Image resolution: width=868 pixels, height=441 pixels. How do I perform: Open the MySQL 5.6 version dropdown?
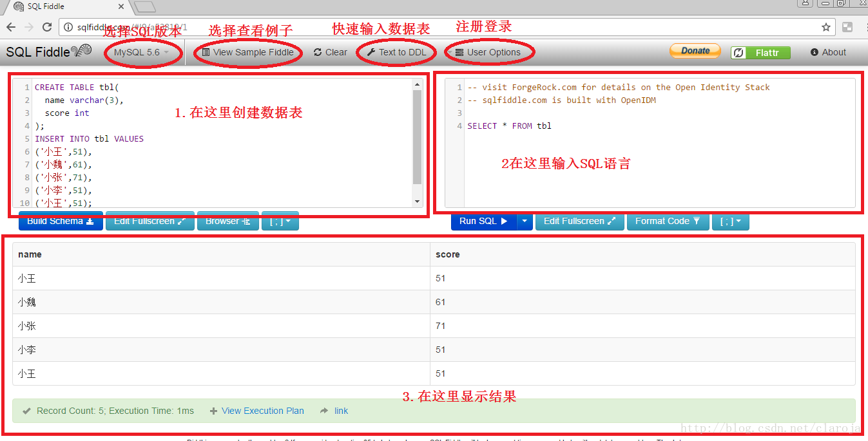pos(142,52)
